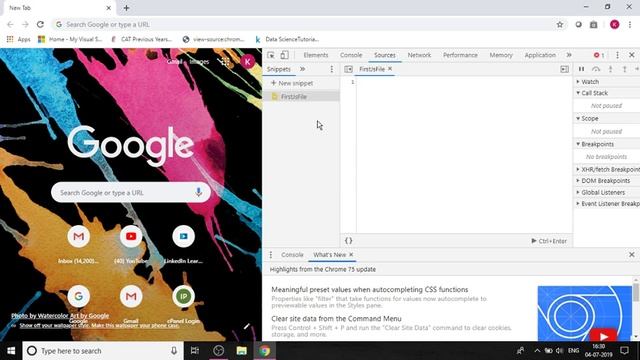Switch to the drawer Console tab
Image resolution: width=640 pixels, height=360 pixels.
292,255
